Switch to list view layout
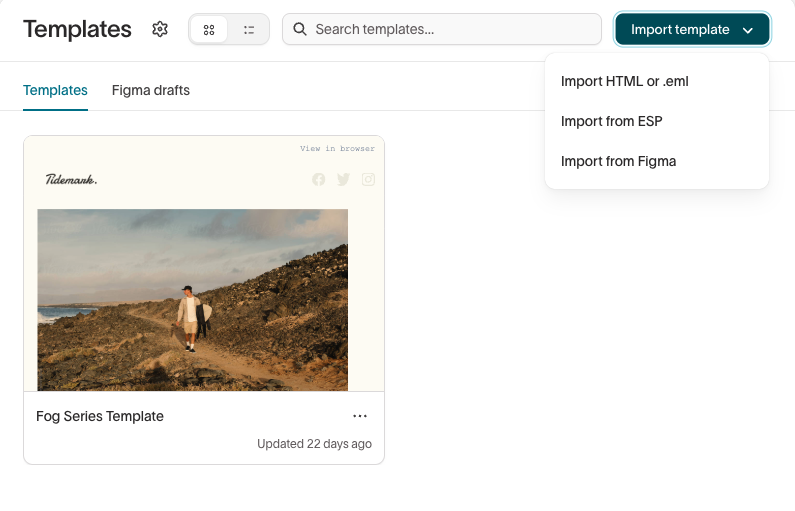This screenshot has width=795, height=511. pyautogui.click(x=248, y=29)
